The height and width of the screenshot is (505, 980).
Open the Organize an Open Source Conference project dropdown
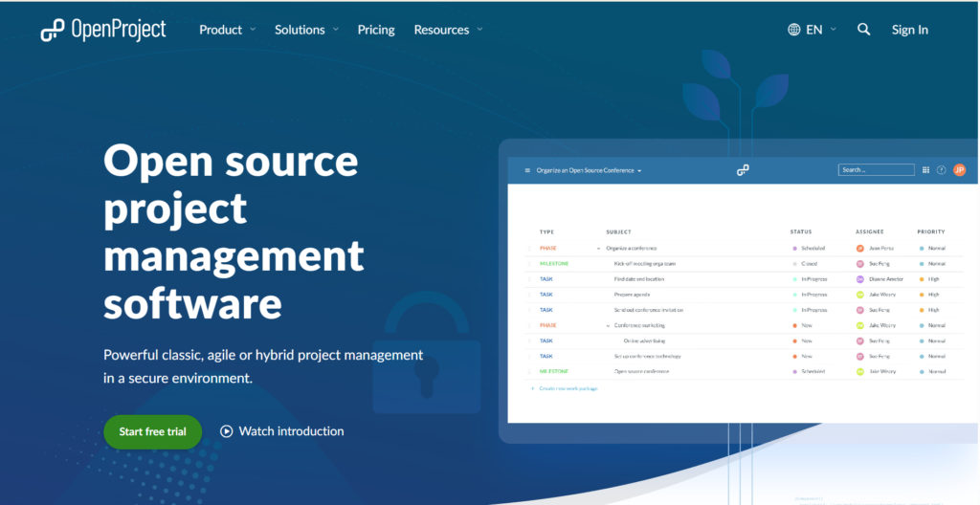[x=589, y=170]
